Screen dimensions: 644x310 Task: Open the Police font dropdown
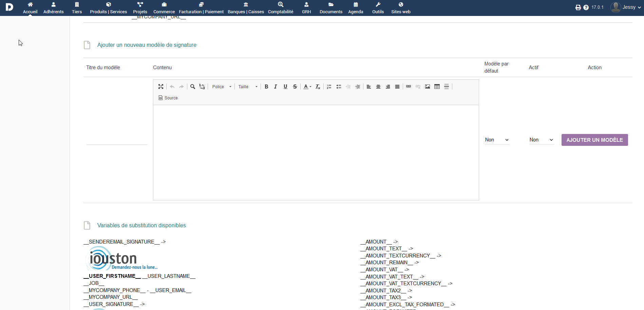pyautogui.click(x=222, y=87)
